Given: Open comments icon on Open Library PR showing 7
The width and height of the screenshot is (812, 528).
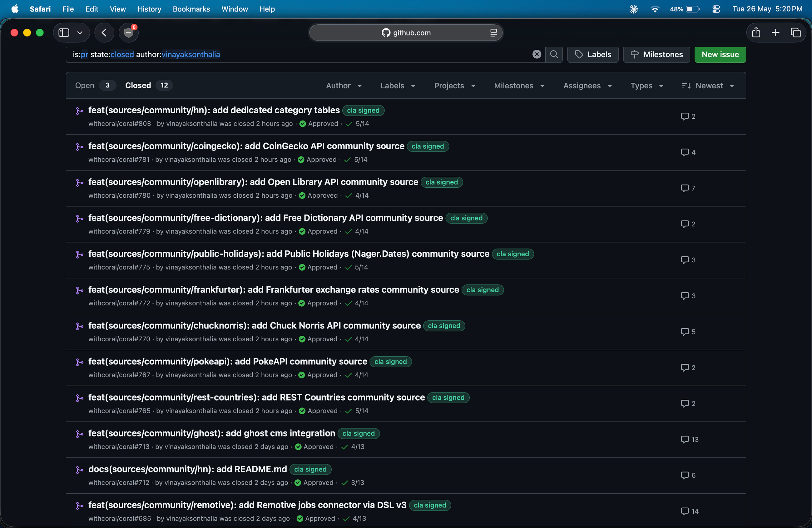Looking at the screenshot, I should pos(688,188).
